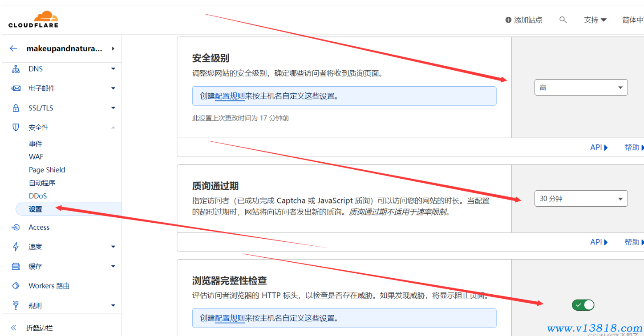Click the 缓存 storage icon
Image resolution: width=644 pixels, height=336 pixels.
16,266
